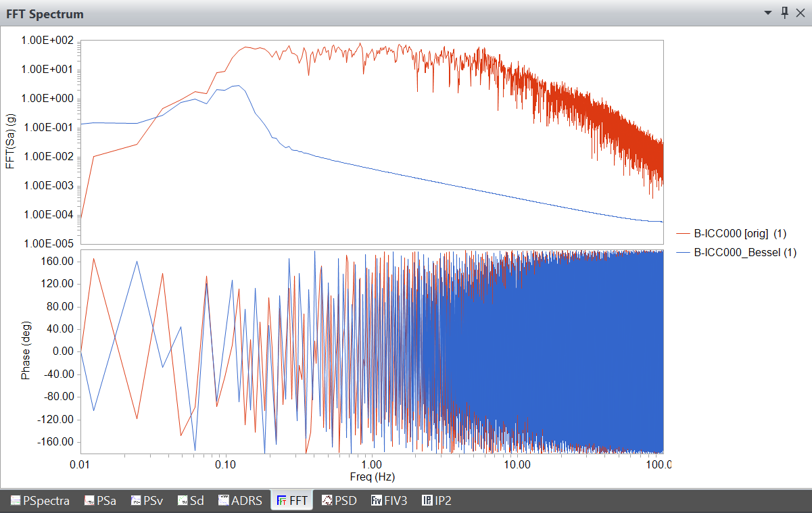
Task: Click the red line swatch in the legend
Action: click(684, 234)
